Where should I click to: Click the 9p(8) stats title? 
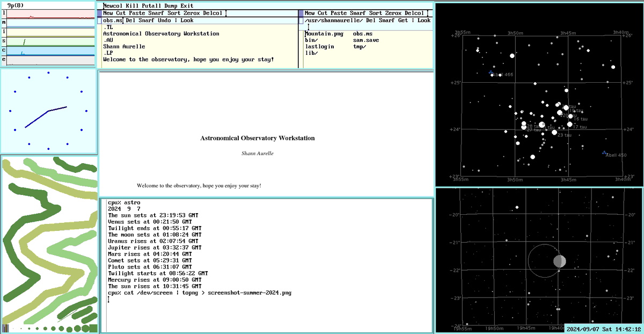(14, 5)
